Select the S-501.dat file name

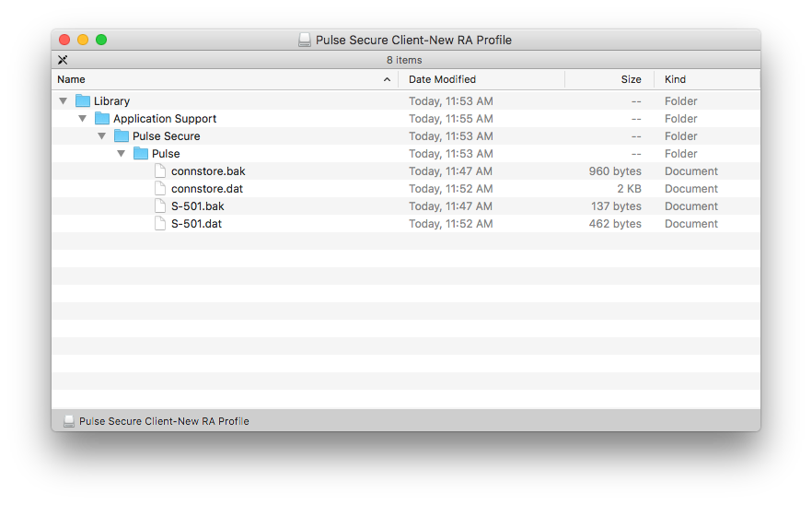tap(196, 223)
